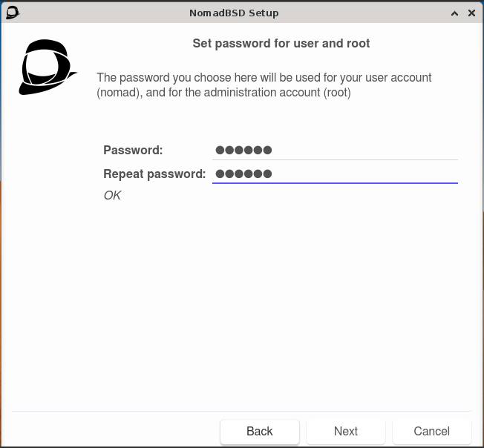Focus the Password input field
This screenshot has height=448, width=484.
tap(335, 151)
